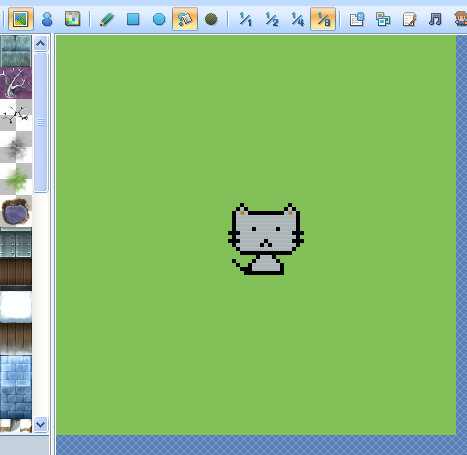Click the tileset palette scroll-up arrow
Image resolution: width=467 pixels, height=455 pixels.
pos(41,43)
